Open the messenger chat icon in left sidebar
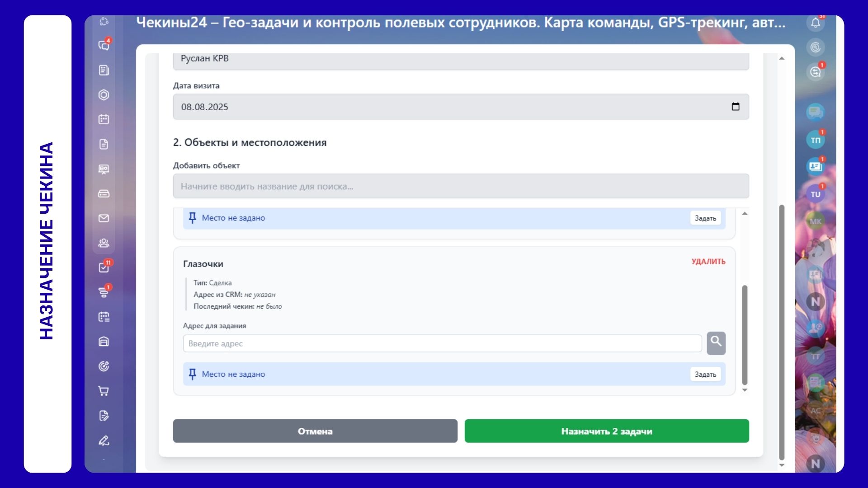 pyautogui.click(x=104, y=45)
